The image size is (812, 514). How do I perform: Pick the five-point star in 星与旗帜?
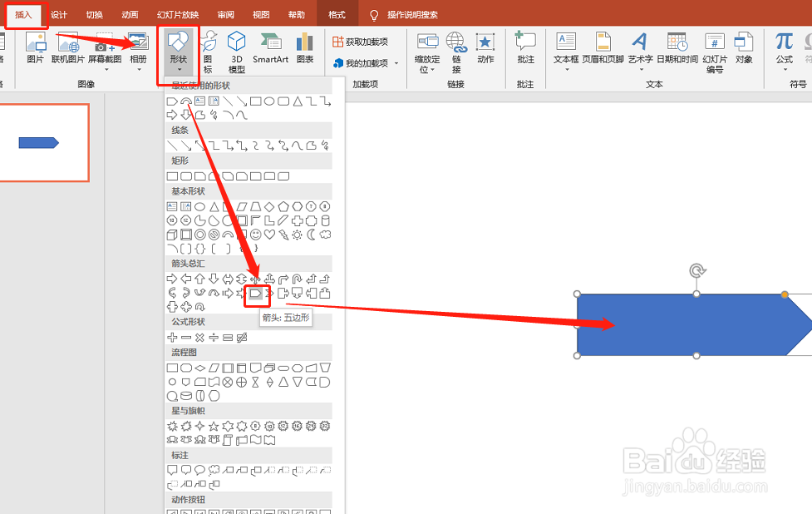coord(214,427)
